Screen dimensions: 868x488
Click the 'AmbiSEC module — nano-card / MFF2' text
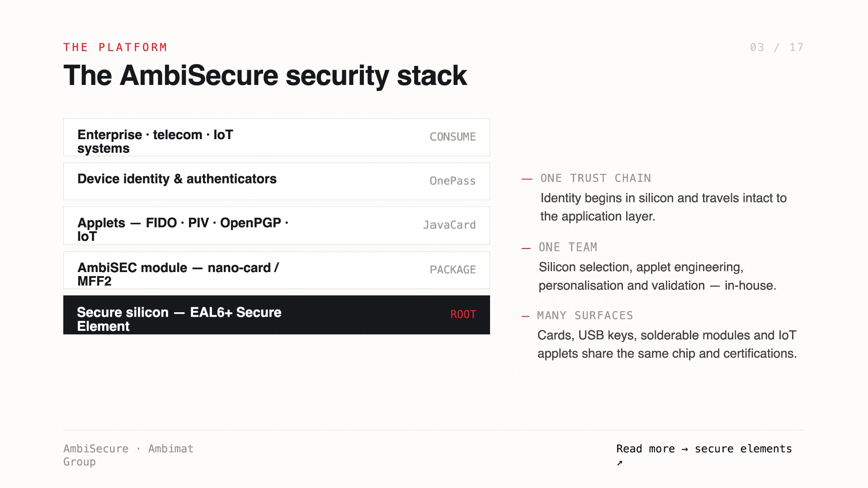tap(178, 274)
